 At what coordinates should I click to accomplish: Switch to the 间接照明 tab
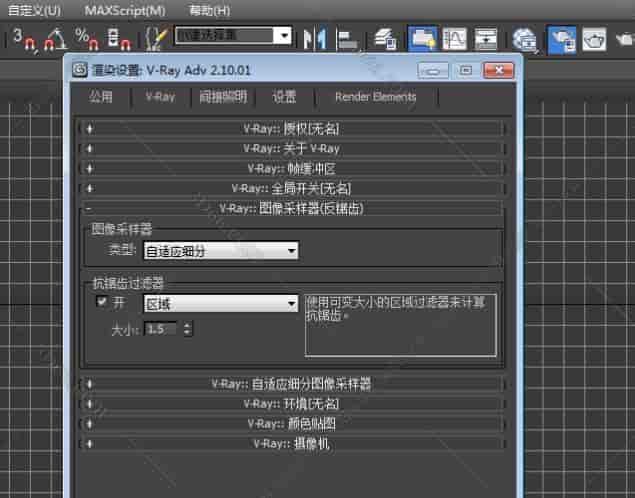222,97
